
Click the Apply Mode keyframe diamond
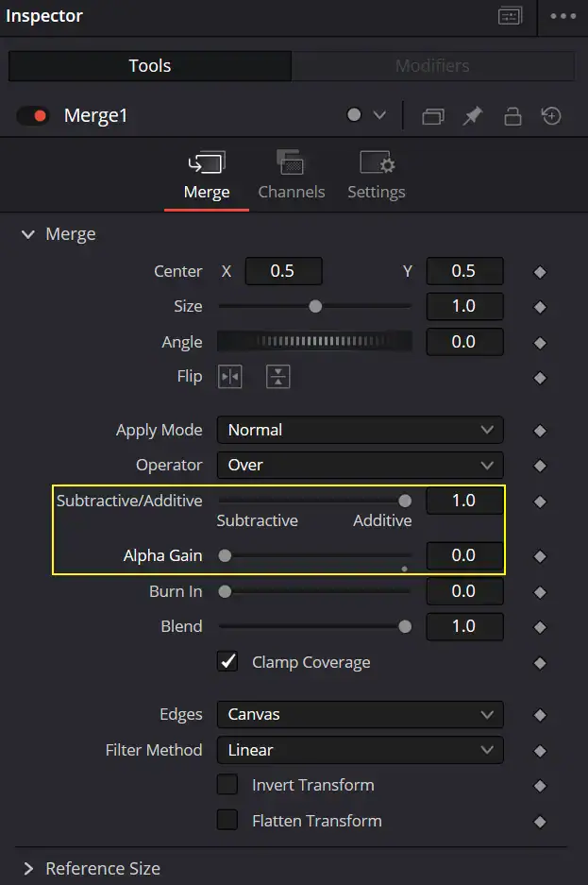point(540,431)
